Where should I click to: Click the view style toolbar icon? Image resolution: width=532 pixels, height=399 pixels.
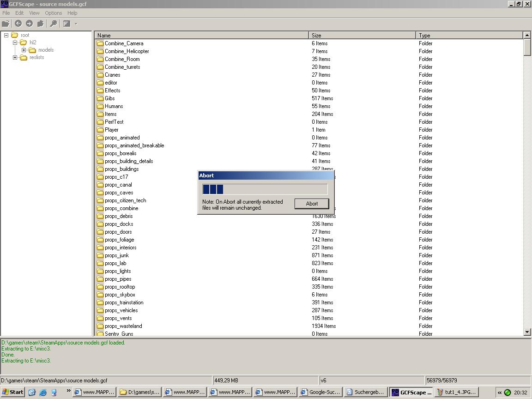[66, 24]
